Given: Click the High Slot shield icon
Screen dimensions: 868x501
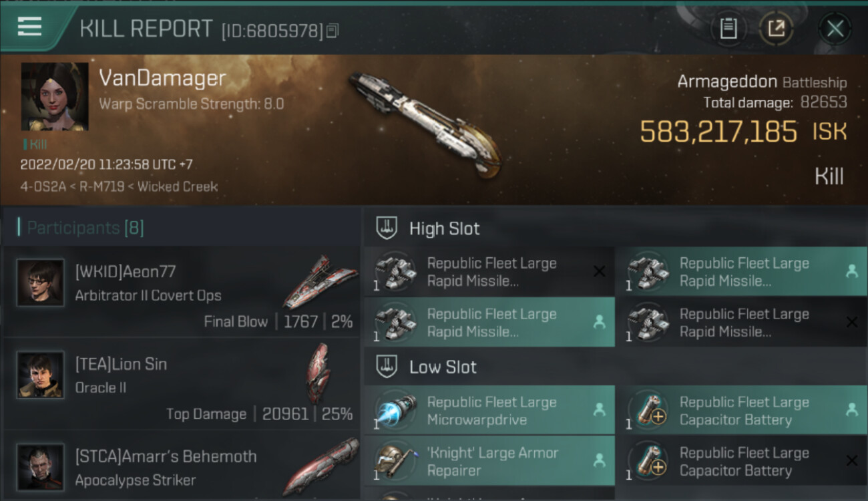Looking at the screenshot, I should click(x=387, y=228).
